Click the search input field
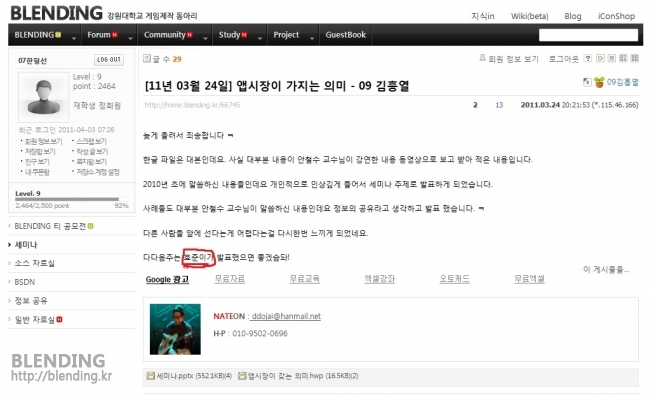649x396 pixels. [588, 35]
